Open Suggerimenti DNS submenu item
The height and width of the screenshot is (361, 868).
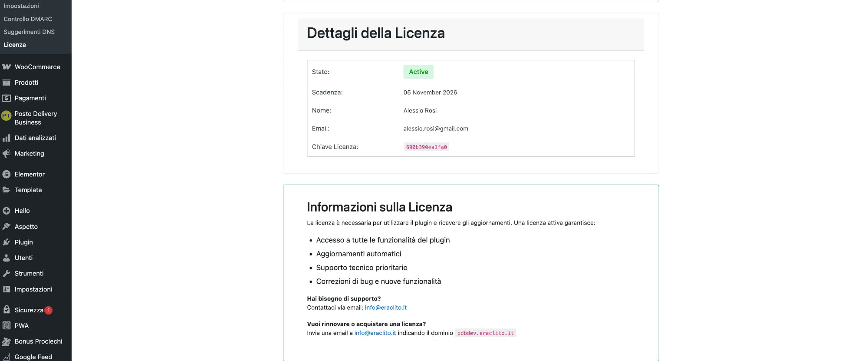(29, 32)
